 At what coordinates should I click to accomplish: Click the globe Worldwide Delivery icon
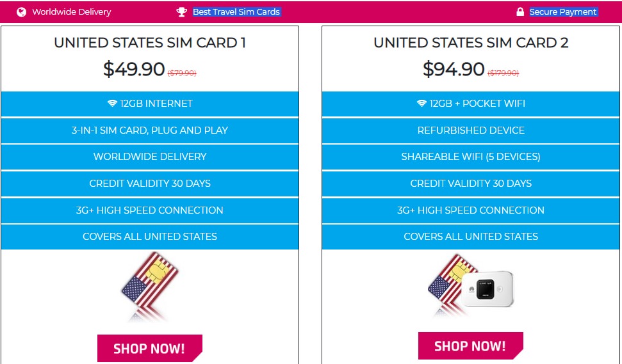pos(21,12)
